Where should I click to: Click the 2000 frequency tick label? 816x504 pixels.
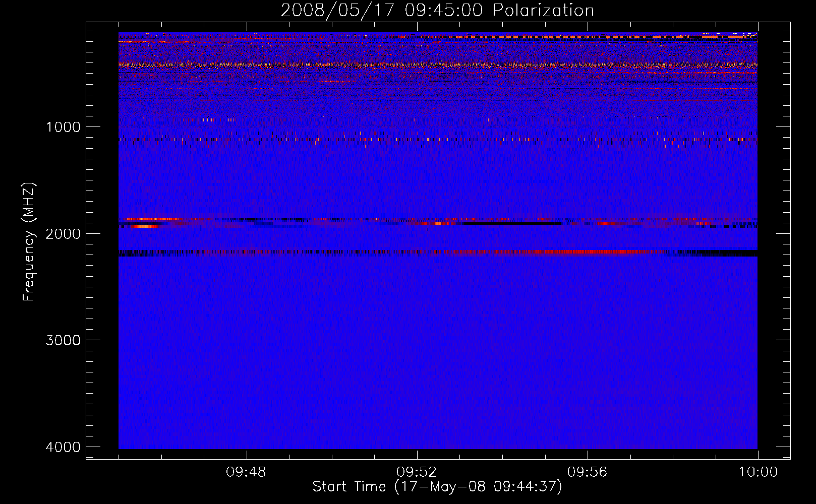click(x=63, y=233)
